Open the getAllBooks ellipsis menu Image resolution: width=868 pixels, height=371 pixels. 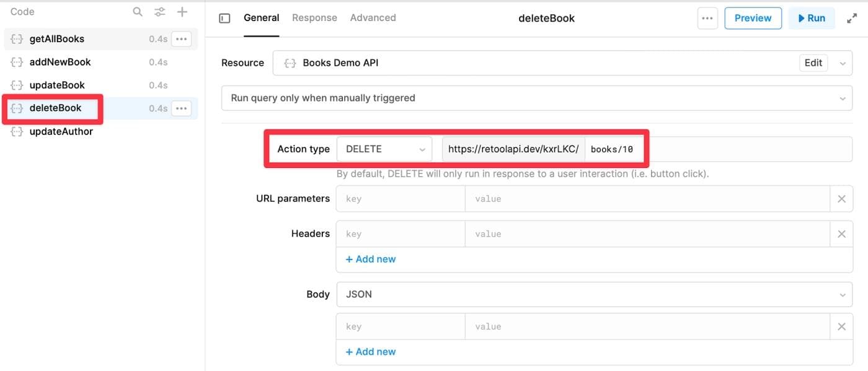pyautogui.click(x=181, y=39)
